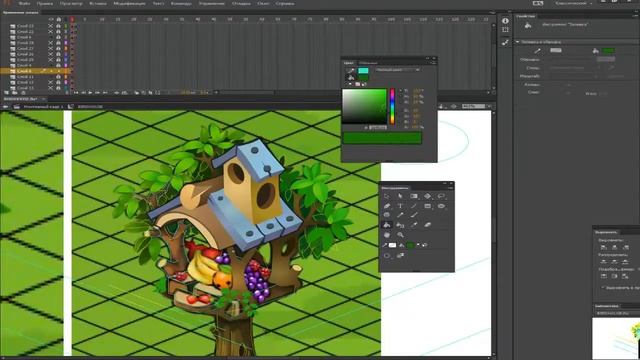Open the Вставка menu
640x360 pixels.
(98, 3)
